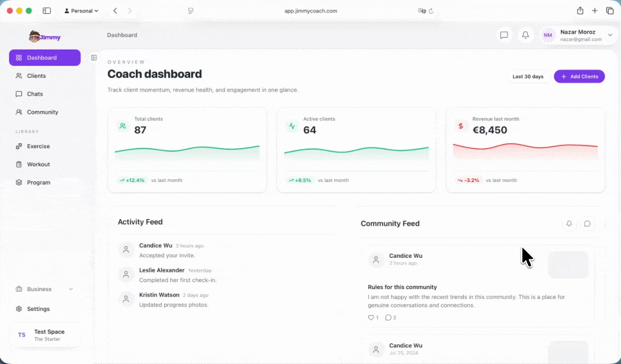
Task: Open the Community Feed comment bubble icon
Action: coord(587,223)
